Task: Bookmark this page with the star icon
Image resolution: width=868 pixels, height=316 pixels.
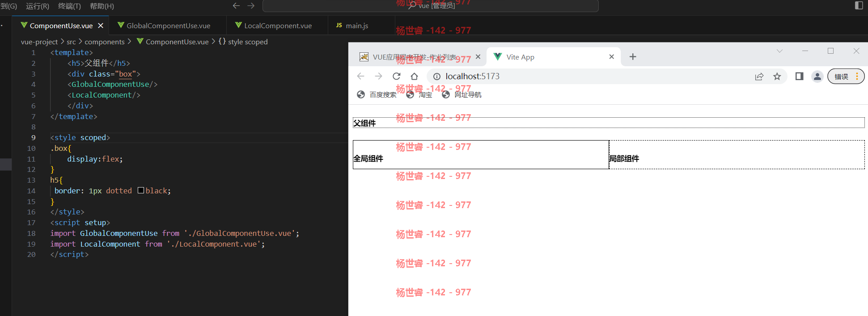Action: pos(777,77)
